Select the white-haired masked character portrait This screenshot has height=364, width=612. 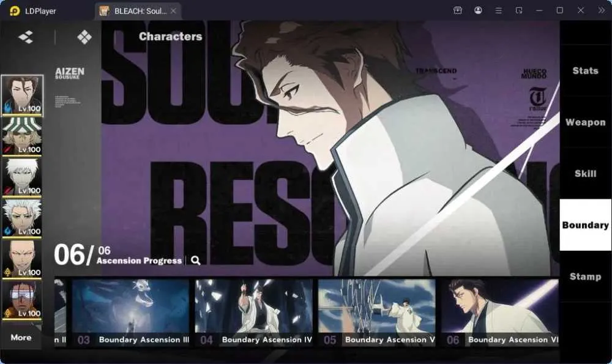(22, 177)
